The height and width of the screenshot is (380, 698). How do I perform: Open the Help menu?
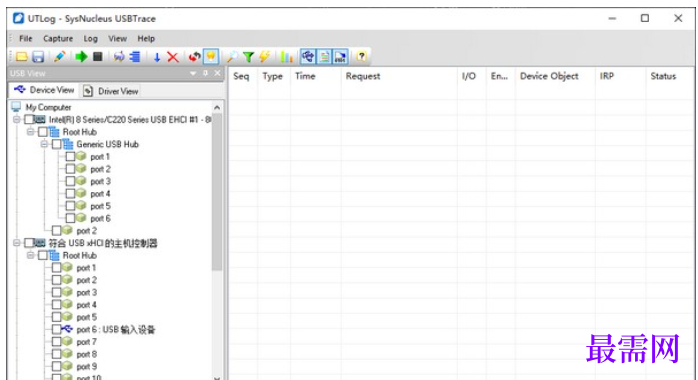146,39
